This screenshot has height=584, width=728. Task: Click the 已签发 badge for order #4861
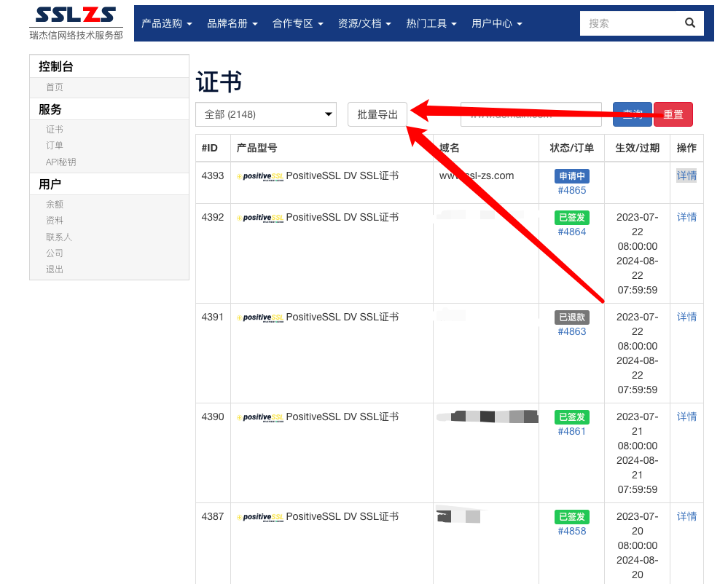click(x=571, y=417)
